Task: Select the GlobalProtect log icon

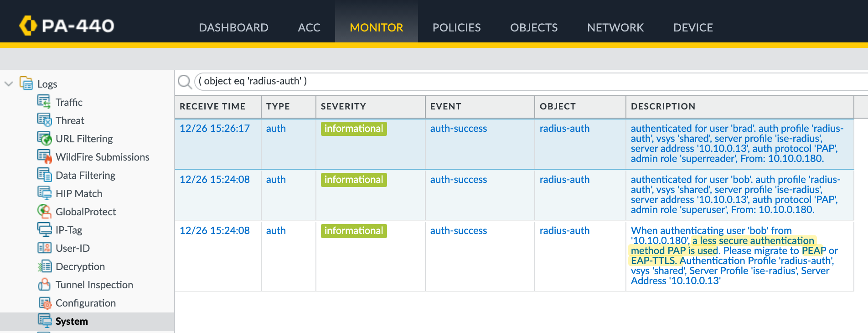Action: tap(44, 211)
